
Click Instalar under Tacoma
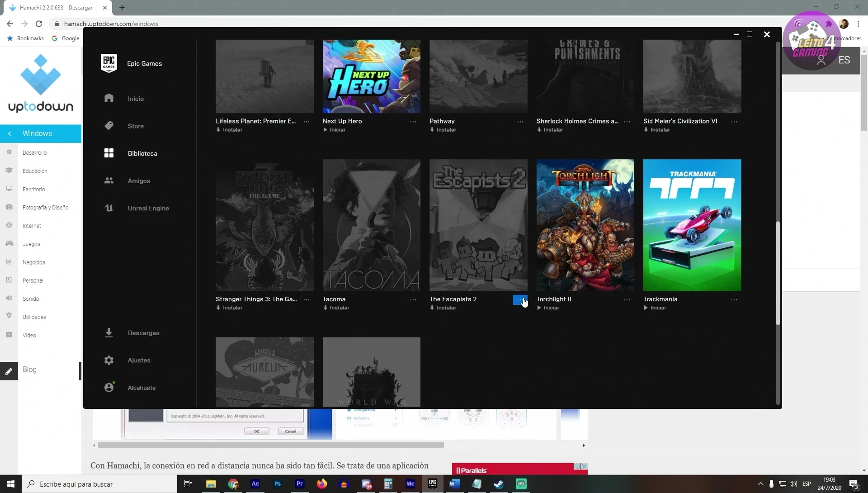336,308
